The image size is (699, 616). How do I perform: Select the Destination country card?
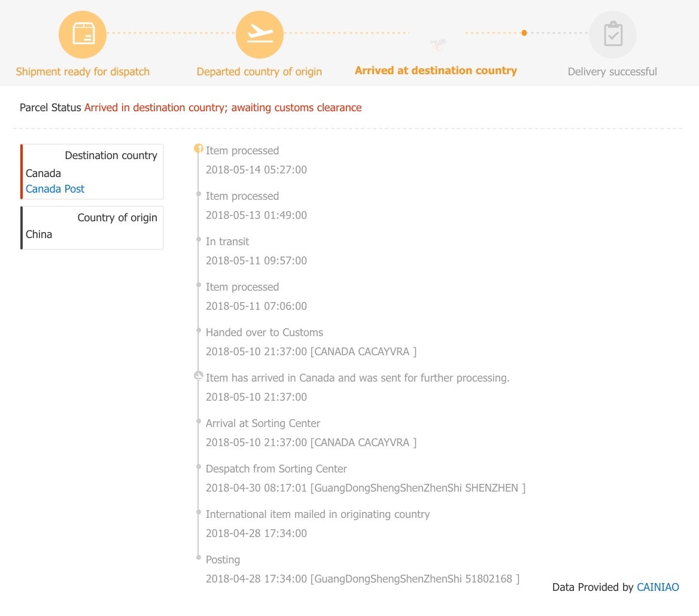[x=92, y=172]
